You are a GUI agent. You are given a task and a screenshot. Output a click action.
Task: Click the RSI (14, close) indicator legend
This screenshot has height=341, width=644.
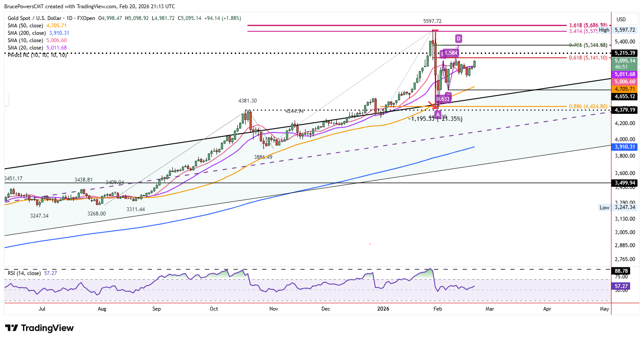tap(24, 273)
